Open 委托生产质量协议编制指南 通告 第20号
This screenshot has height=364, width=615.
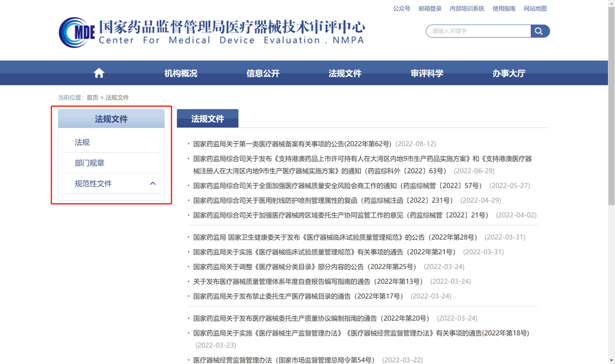pyautogui.click(x=311, y=318)
